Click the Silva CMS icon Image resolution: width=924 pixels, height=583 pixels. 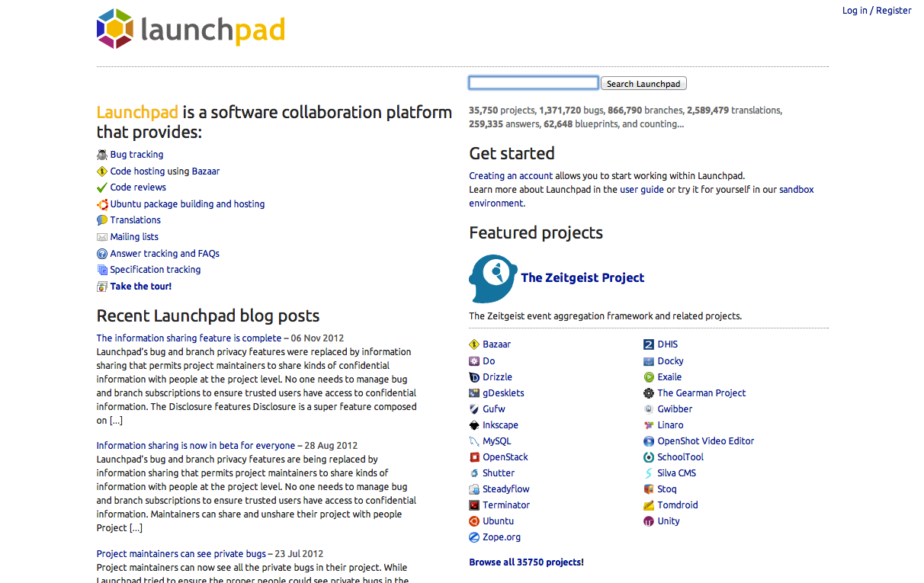(x=649, y=473)
